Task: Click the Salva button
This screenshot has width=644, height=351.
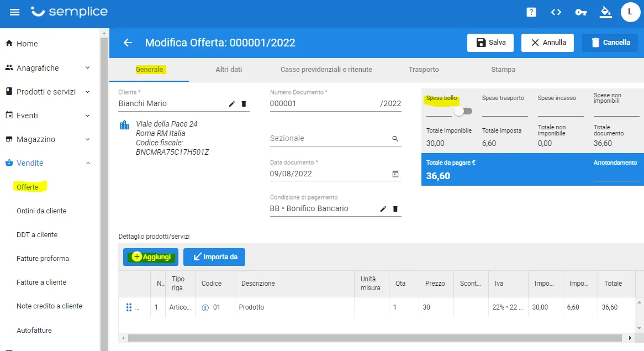Action: [x=490, y=43]
